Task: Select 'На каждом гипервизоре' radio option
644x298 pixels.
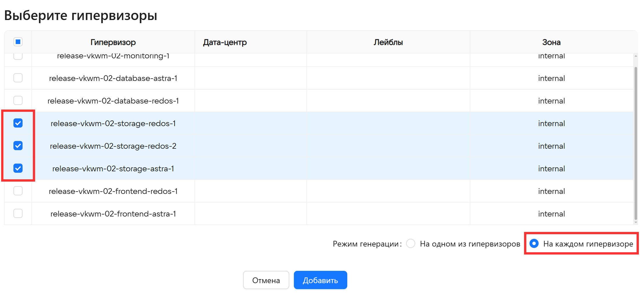Action: (534, 243)
